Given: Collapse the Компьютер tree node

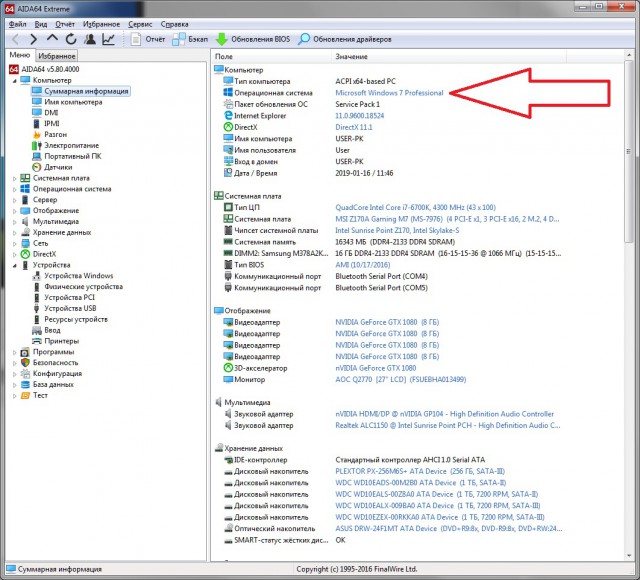Looking at the screenshot, I should pos(15,81).
